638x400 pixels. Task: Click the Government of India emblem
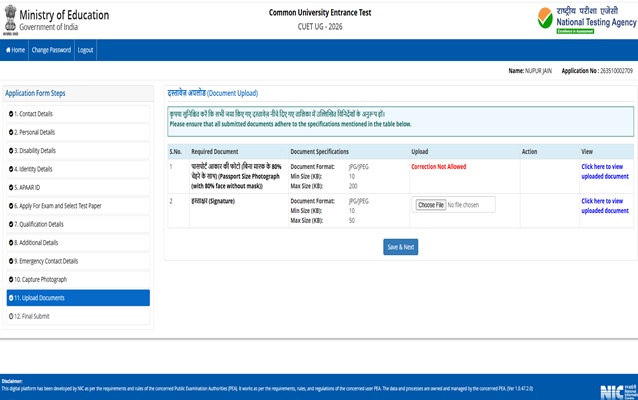(10, 20)
